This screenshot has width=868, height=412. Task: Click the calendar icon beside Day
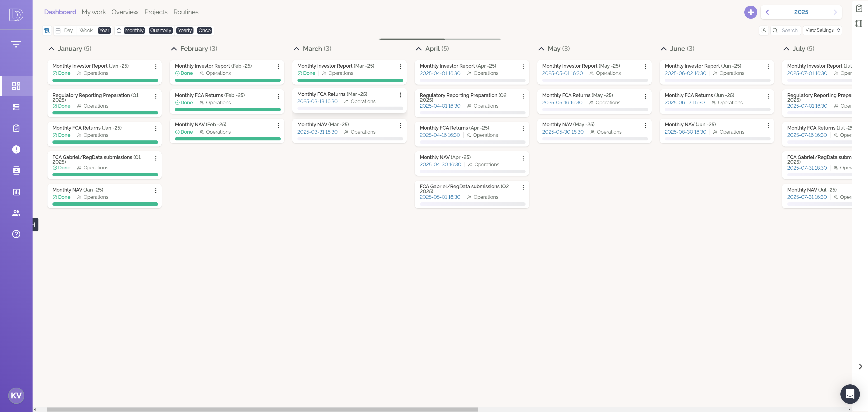58,30
